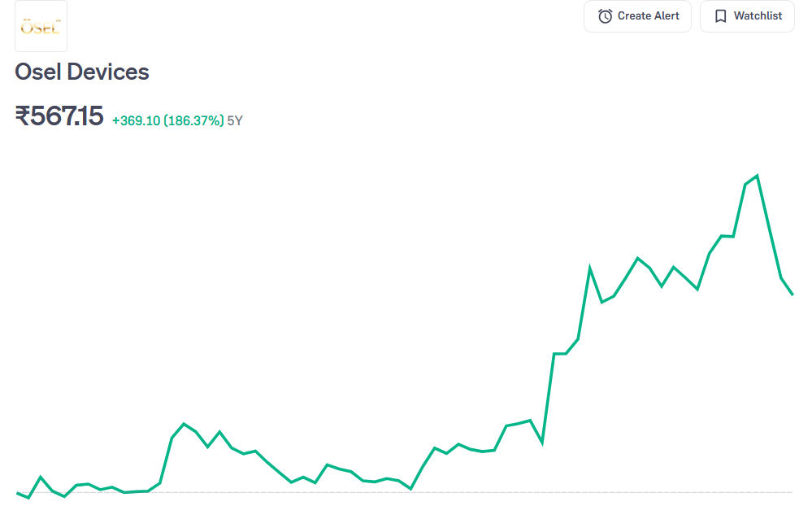Screen dimensions: 812x506
Task: Click the bookmark icon beside Watchlist
Action: 720,16
